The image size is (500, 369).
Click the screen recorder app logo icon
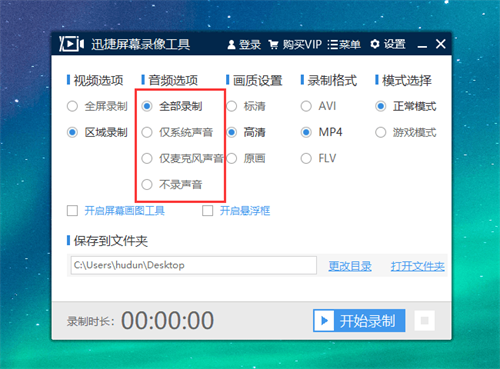(71, 44)
